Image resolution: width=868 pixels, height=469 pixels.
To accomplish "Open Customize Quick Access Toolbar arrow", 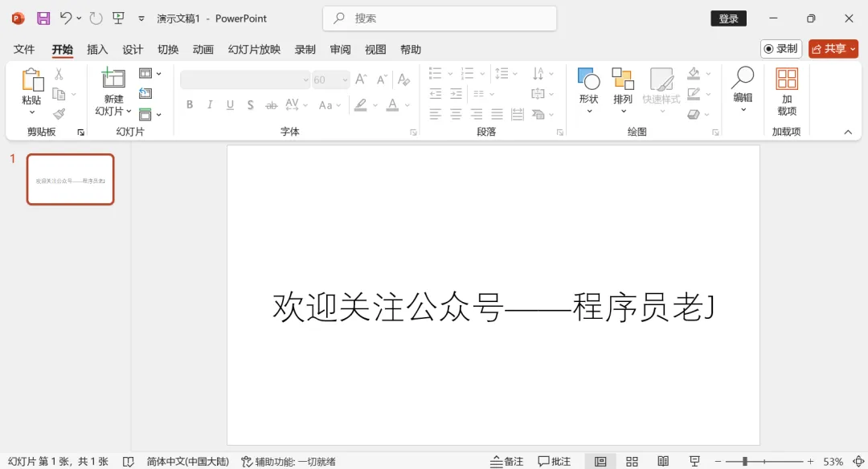I will pos(141,18).
